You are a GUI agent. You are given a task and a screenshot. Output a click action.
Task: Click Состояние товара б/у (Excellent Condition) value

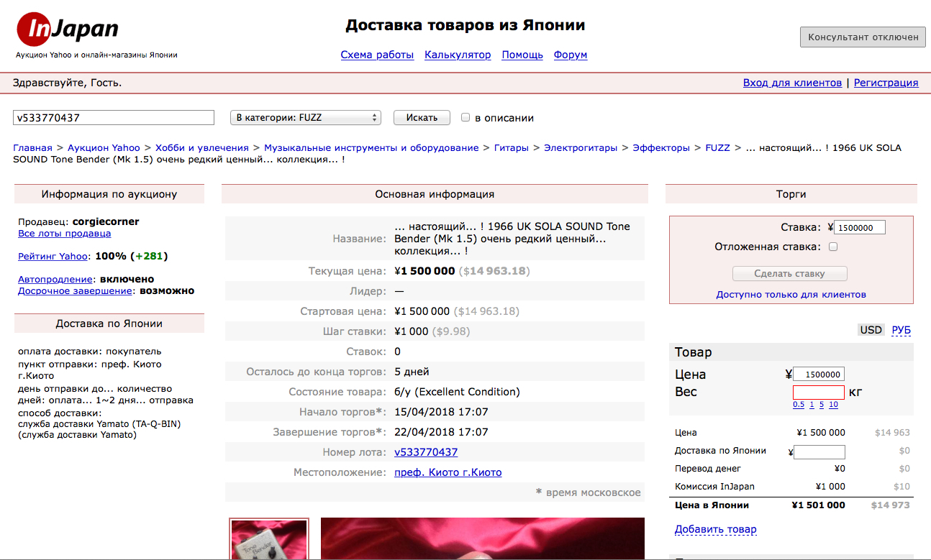pyautogui.click(x=457, y=392)
